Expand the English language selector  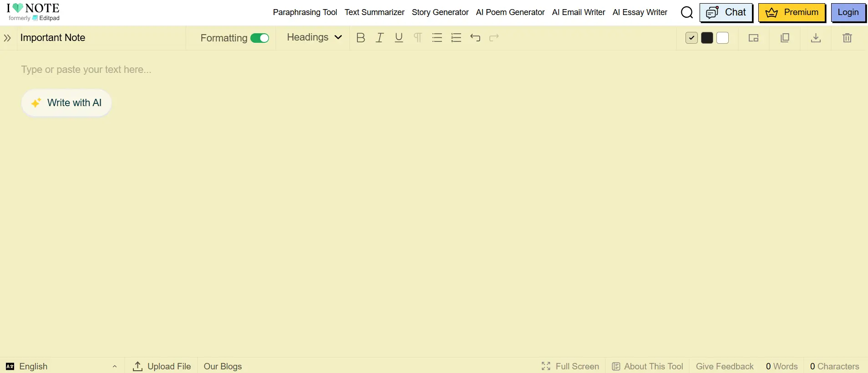point(62,366)
